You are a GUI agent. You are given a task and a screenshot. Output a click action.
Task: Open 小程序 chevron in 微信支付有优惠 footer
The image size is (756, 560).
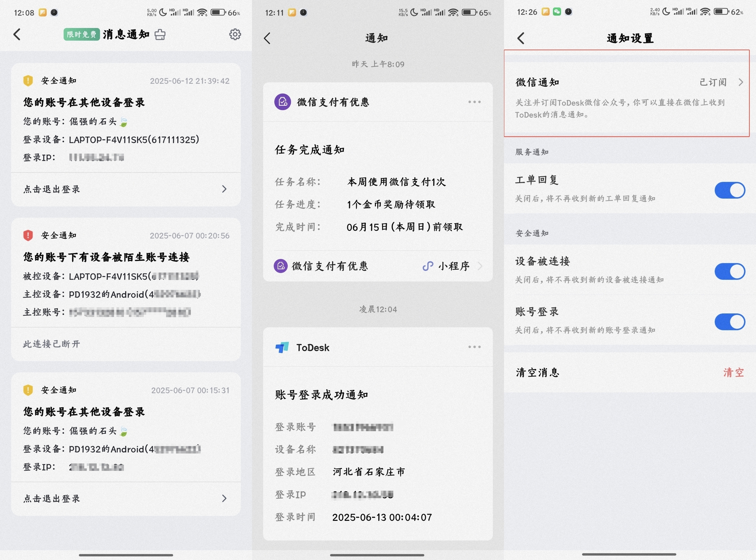click(x=480, y=266)
